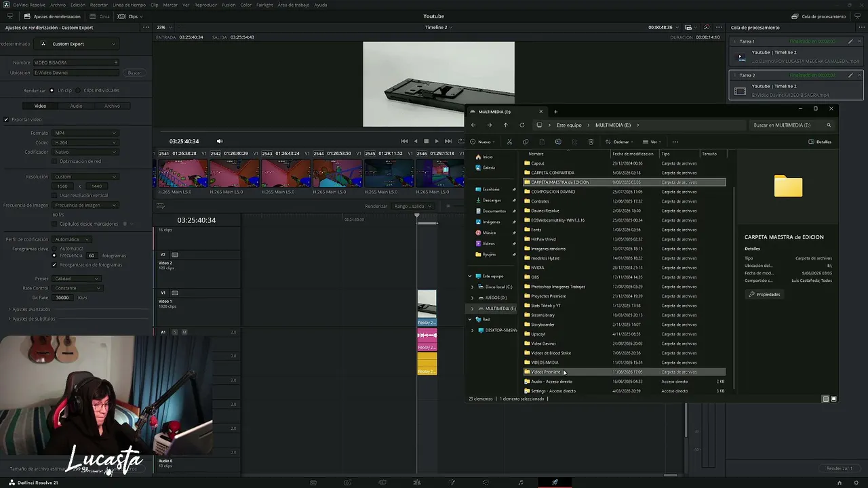Screen dimensions: 868x488
Task: Open the Custom Export preset dropdown
Action: (x=76, y=44)
